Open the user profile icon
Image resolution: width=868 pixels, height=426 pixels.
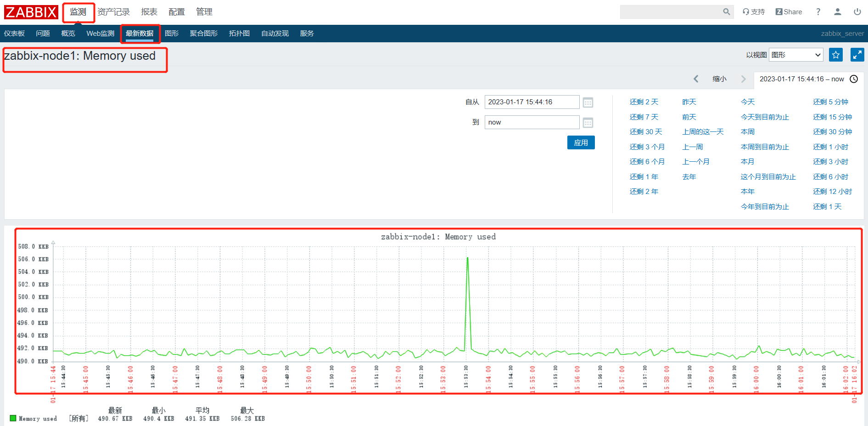838,11
